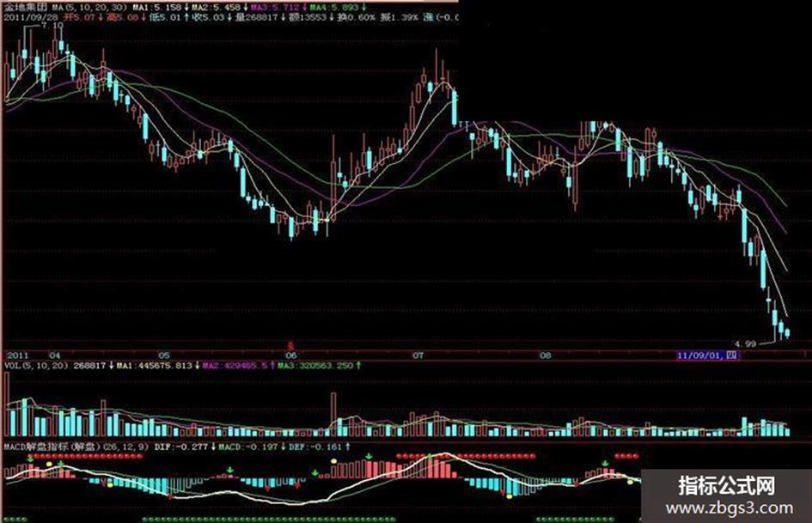Click the 额13553 turnover amount
This screenshot has width=812, height=523.
tap(308, 18)
